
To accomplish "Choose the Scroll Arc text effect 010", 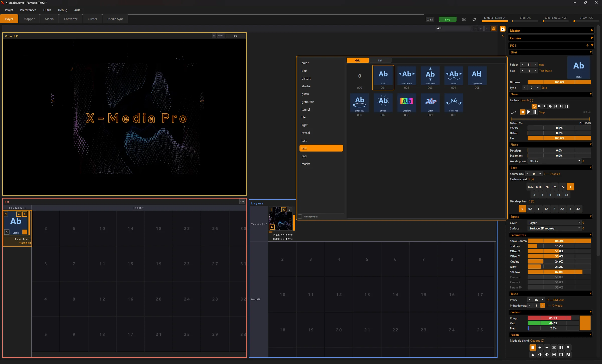I will coord(454,103).
